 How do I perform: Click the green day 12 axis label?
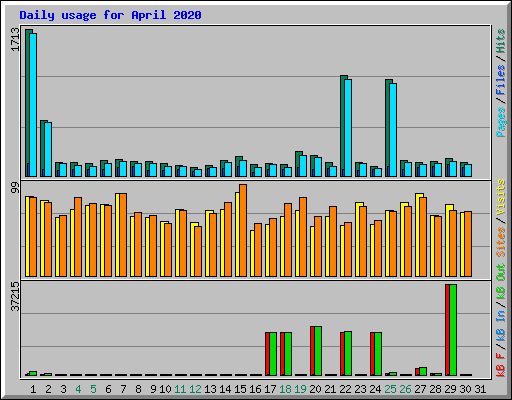195,389
